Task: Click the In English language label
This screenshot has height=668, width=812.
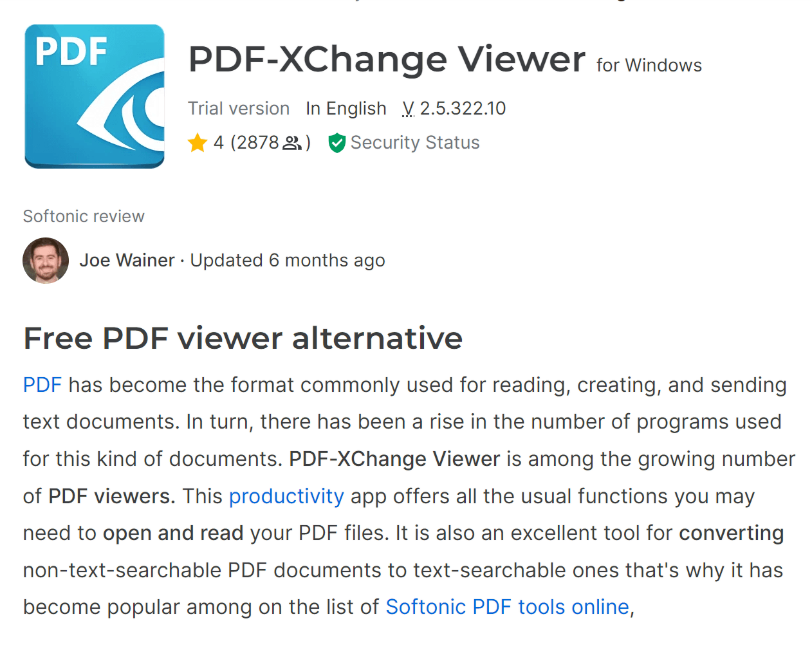Action: click(x=346, y=109)
